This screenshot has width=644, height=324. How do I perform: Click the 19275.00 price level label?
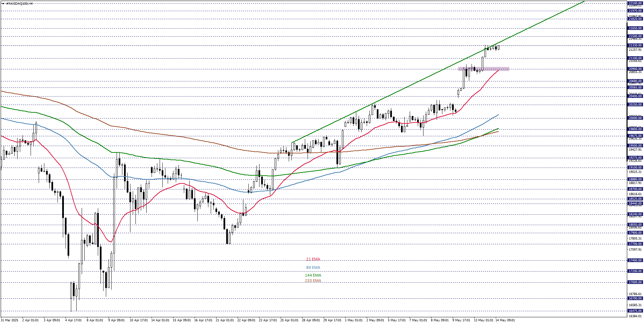click(635, 158)
